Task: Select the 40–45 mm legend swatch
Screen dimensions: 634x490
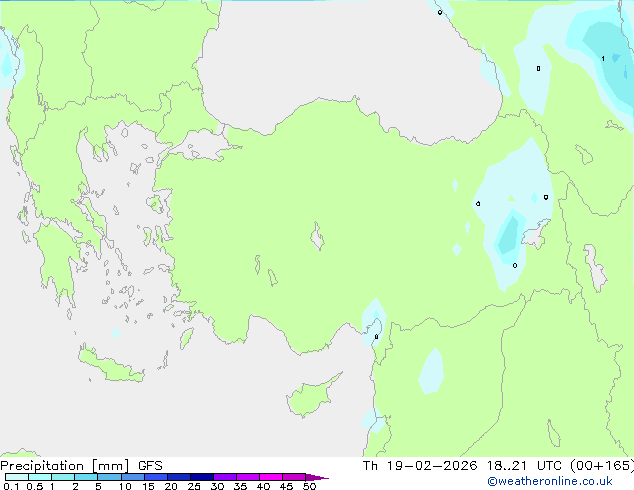Action: [x=271, y=477]
